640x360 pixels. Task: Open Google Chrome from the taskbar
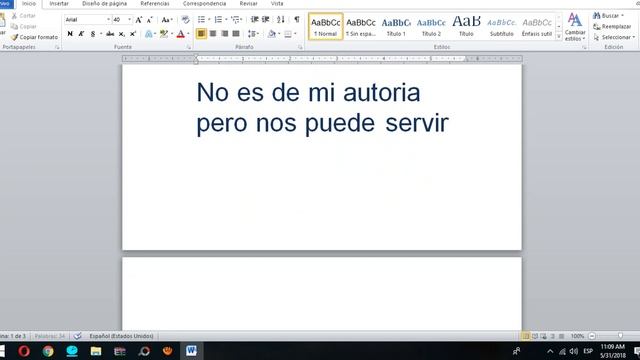pyautogui.click(x=48, y=351)
